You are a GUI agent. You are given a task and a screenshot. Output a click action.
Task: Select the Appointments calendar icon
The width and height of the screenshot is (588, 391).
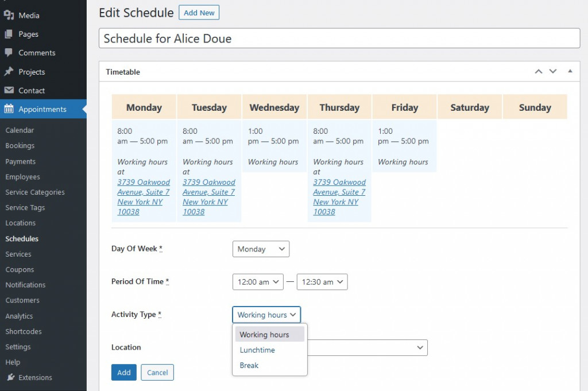point(10,109)
